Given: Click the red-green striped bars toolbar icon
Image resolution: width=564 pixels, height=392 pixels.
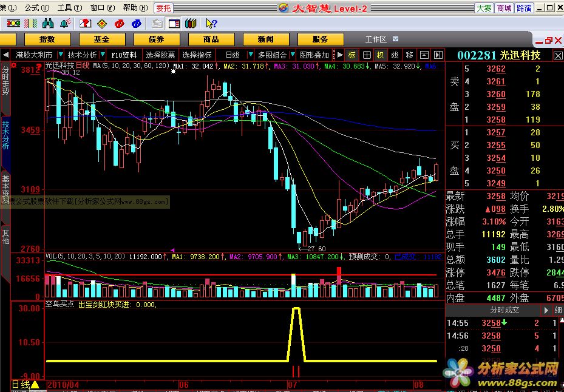Looking at the screenshot, I should tap(31, 24).
